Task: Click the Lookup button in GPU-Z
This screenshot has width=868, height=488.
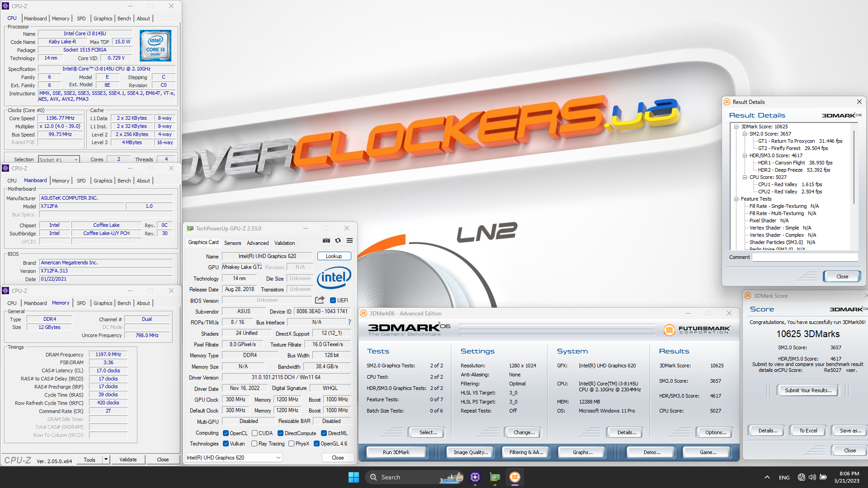Action: (x=334, y=256)
